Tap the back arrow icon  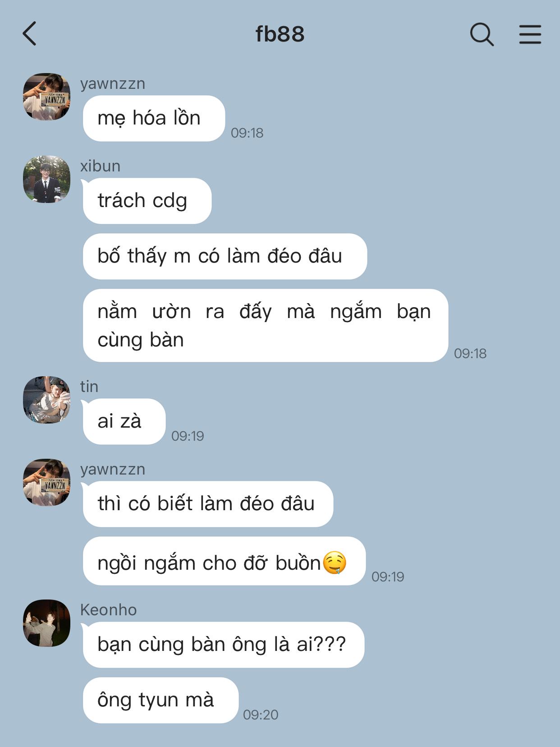point(29,34)
